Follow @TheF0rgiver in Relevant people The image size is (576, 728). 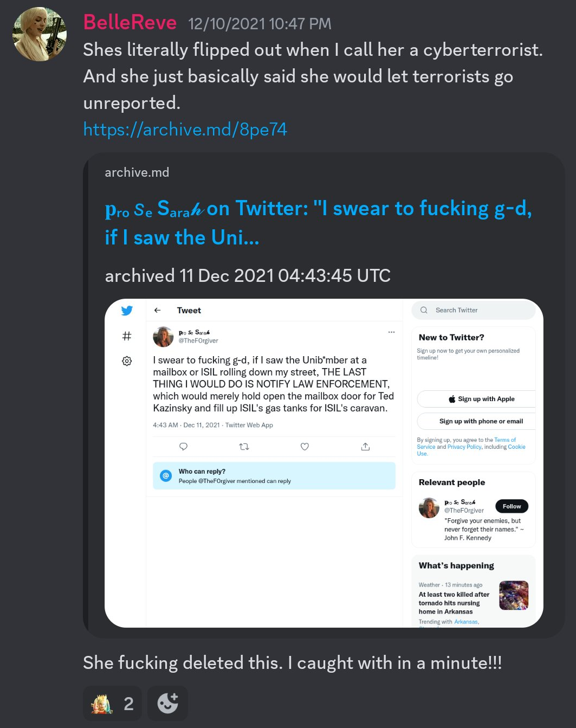tap(512, 506)
